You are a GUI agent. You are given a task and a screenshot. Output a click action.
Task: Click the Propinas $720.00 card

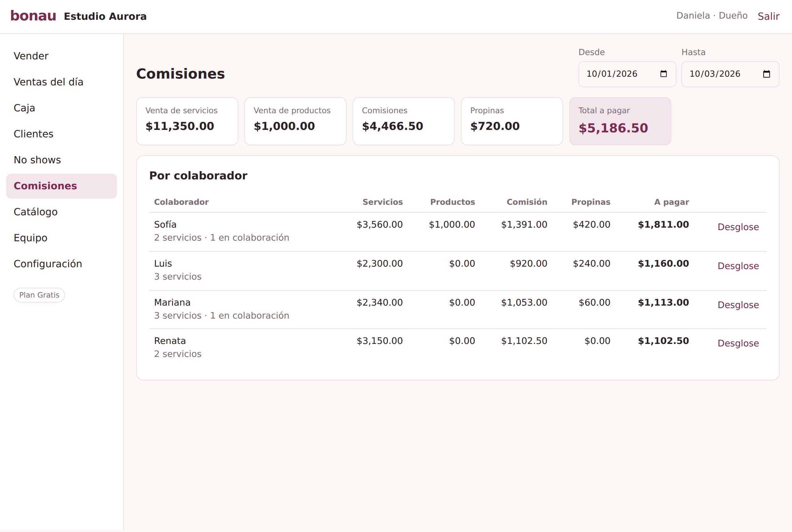pyautogui.click(x=512, y=121)
